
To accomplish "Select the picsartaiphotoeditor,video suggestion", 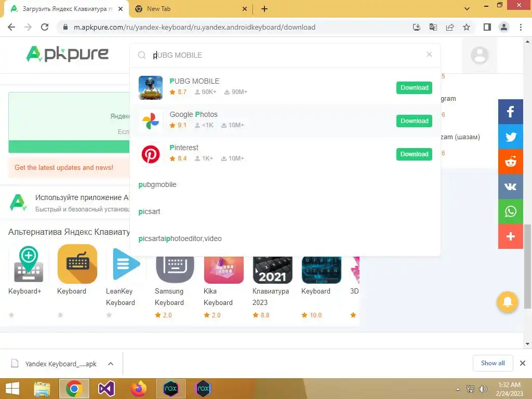I will (180, 238).
